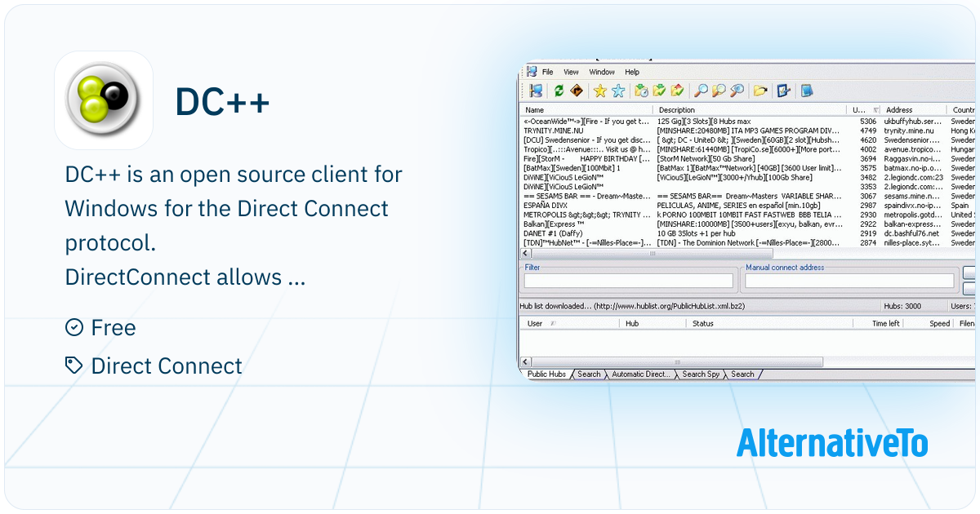Open the Notepad toolbar icon
Viewport: 980px width, 514px height.
pyautogui.click(x=807, y=91)
